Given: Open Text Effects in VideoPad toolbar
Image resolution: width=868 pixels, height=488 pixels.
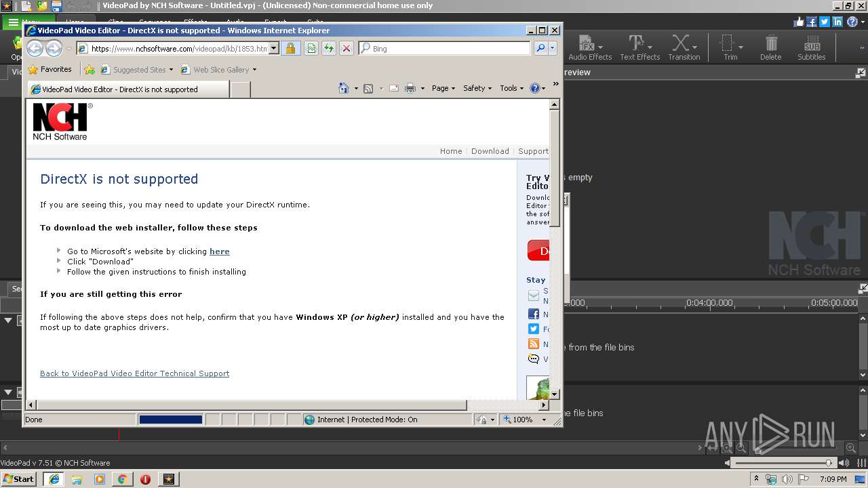Looking at the screenshot, I should pyautogui.click(x=639, y=48).
